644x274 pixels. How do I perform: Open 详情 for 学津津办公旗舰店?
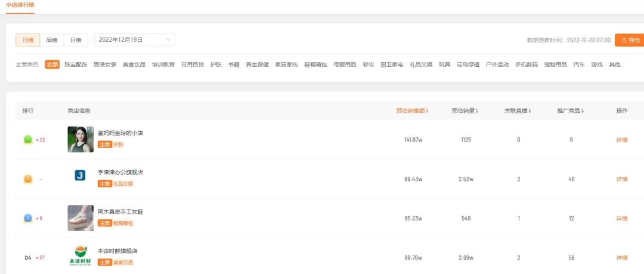[x=622, y=179]
